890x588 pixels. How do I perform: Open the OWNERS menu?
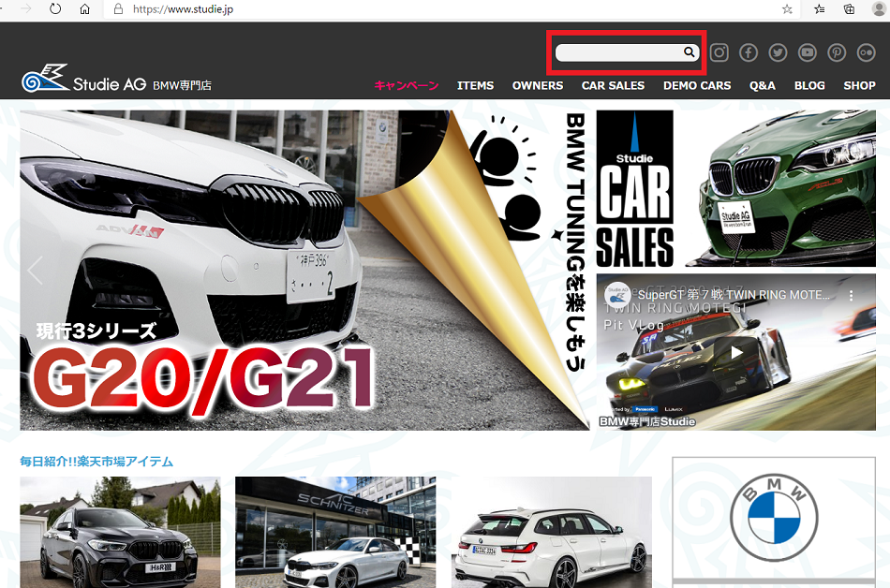point(538,85)
